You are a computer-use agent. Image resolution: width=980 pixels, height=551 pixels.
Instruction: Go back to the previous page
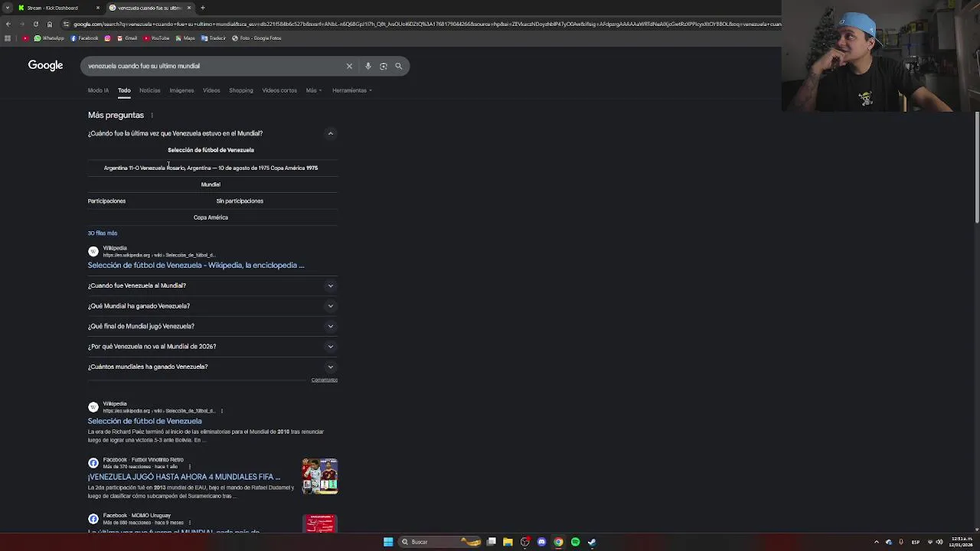click(x=8, y=24)
